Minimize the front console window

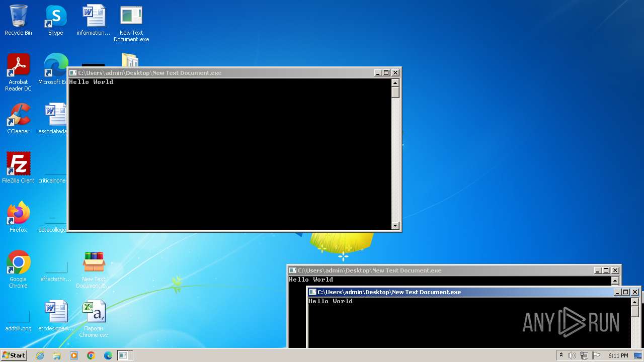617,292
